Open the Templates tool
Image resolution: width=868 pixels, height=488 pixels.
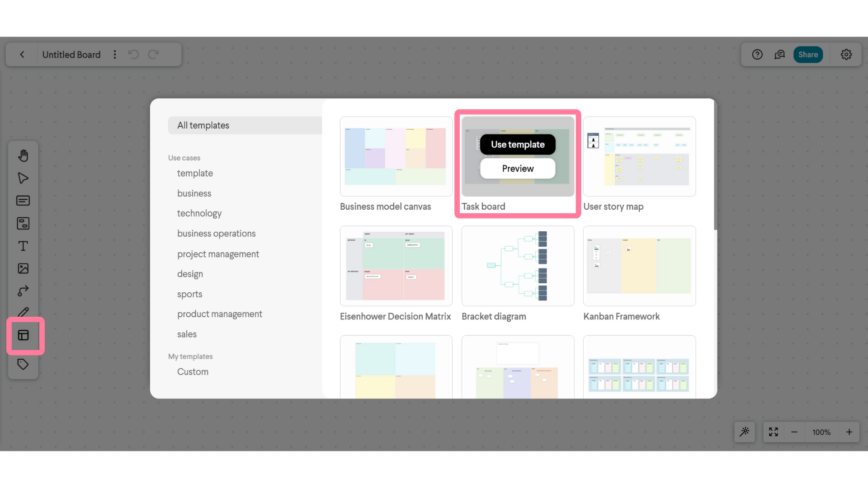coord(23,335)
